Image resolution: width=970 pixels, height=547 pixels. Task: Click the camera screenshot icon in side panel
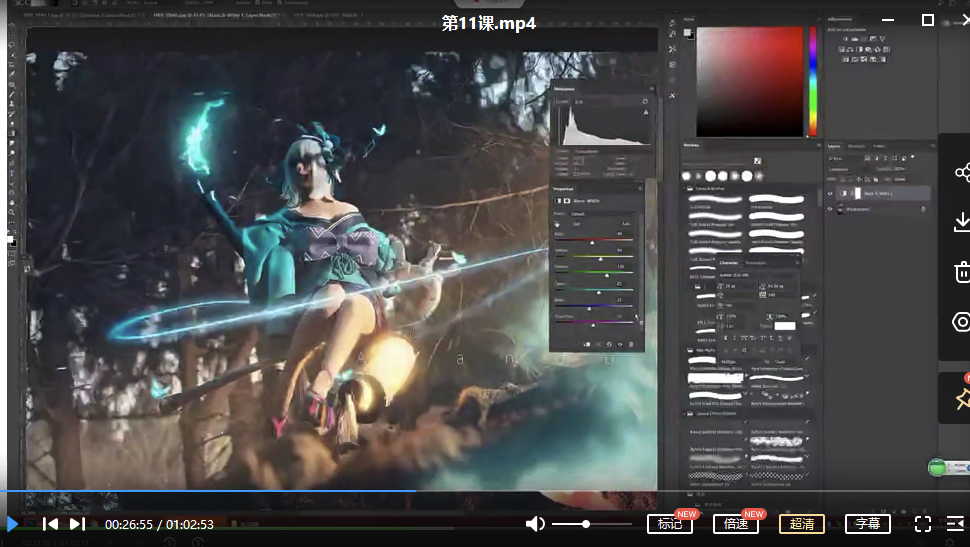point(962,322)
